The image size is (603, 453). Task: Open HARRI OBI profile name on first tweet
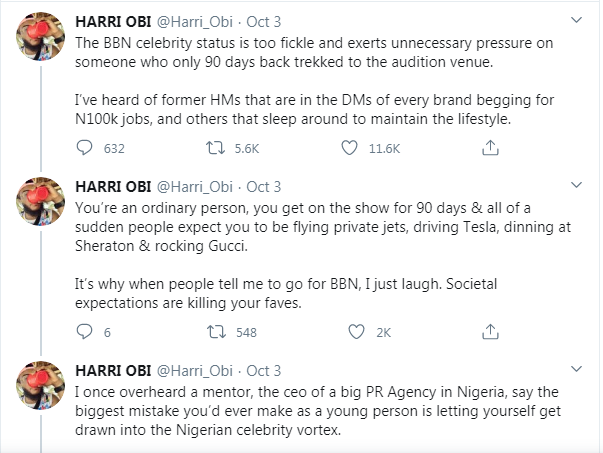(x=115, y=21)
